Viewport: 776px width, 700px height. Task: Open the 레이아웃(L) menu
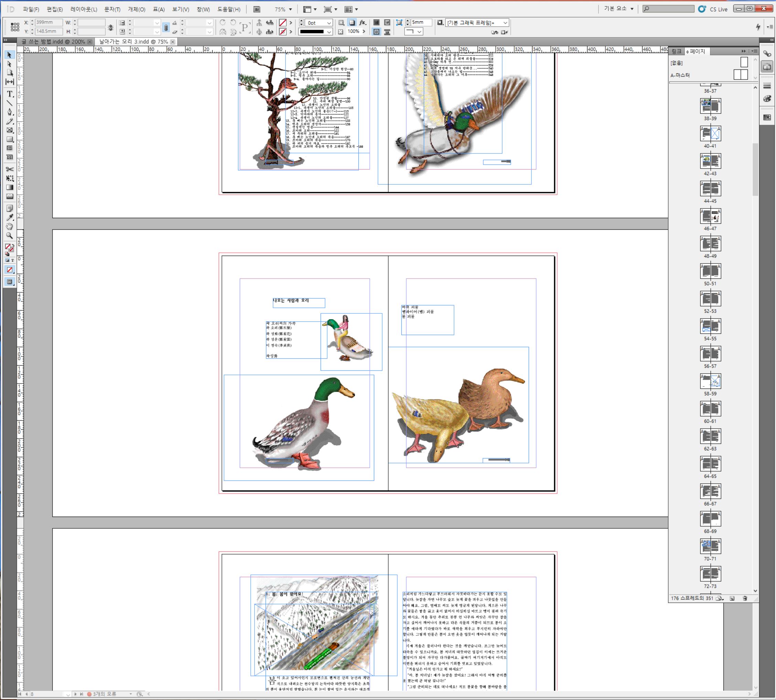coord(84,9)
